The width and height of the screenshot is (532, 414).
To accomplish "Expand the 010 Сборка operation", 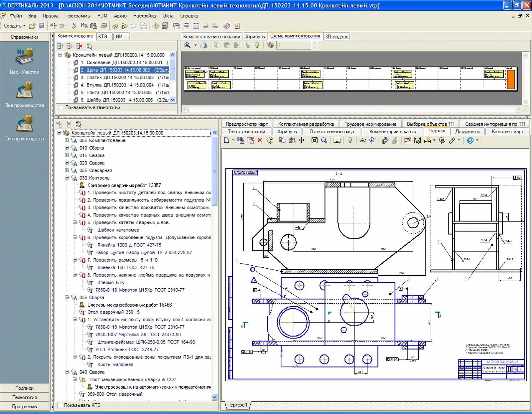I will [x=67, y=148].
